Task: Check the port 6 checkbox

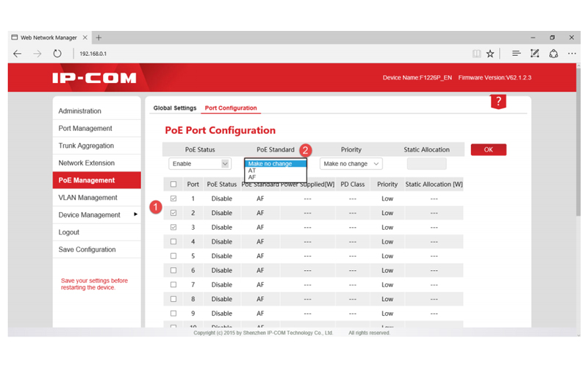Action: click(x=173, y=270)
